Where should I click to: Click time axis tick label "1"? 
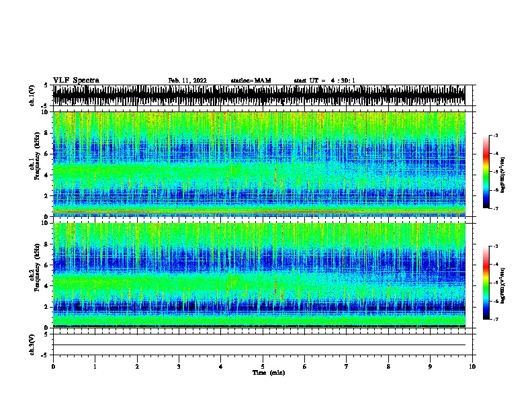coord(95,366)
